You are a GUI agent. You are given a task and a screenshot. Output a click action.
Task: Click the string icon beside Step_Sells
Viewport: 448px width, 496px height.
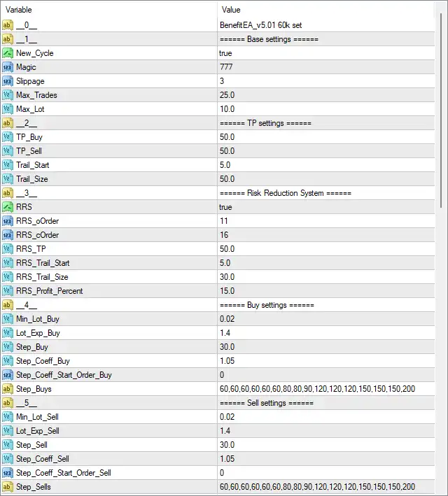pos(8,486)
